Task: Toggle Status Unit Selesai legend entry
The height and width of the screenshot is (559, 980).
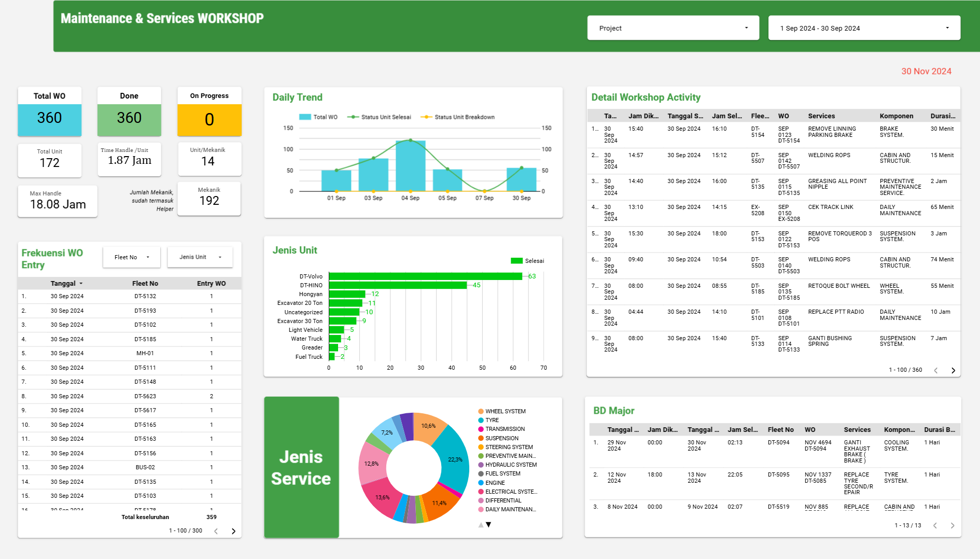Action: point(380,117)
